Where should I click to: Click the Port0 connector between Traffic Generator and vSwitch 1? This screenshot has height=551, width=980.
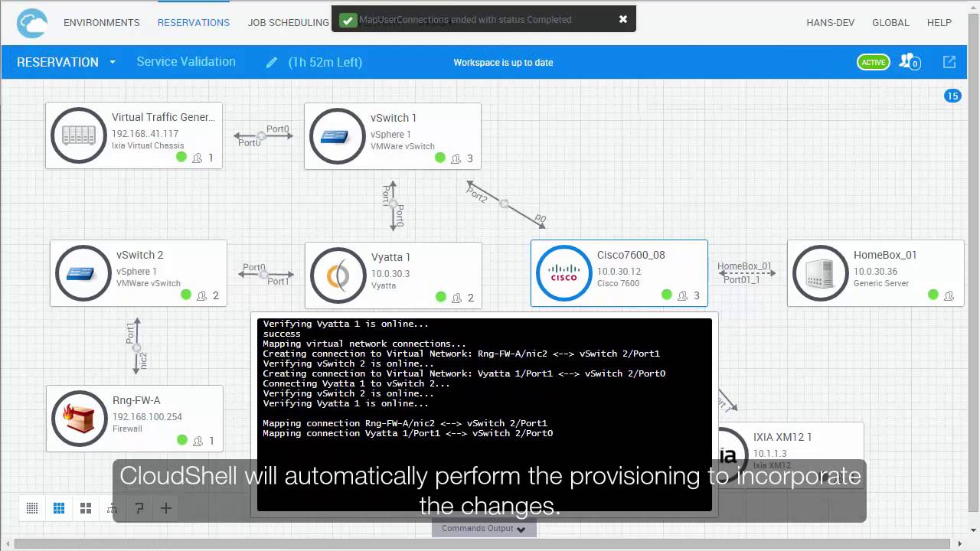(263, 135)
